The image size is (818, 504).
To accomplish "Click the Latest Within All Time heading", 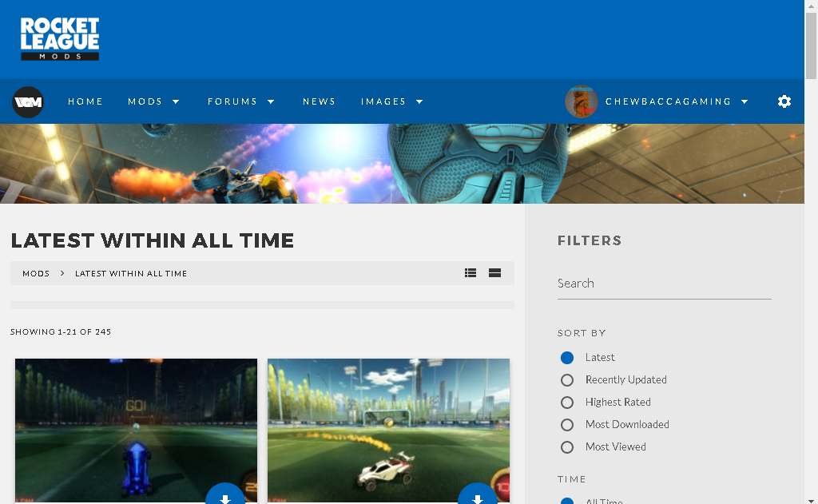I will [153, 240].
